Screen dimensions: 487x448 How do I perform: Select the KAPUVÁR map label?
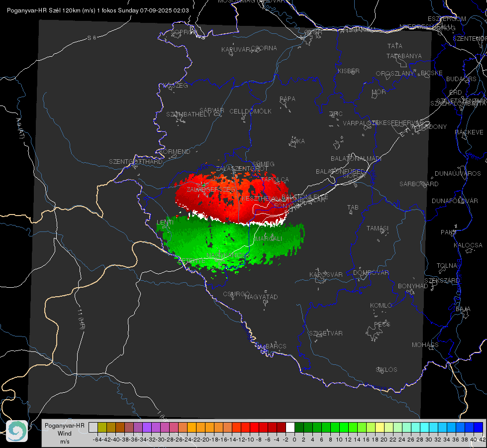coord(236,50)
